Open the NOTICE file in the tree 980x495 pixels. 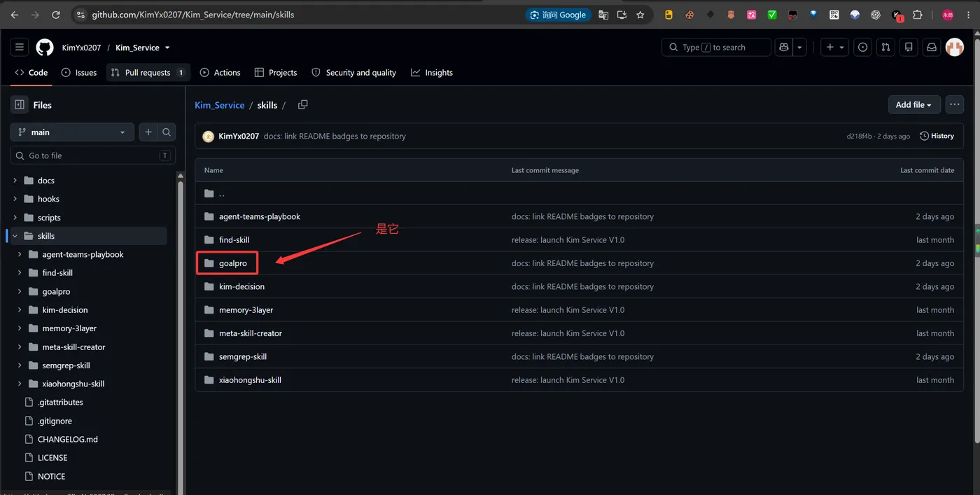coord(51,476)
